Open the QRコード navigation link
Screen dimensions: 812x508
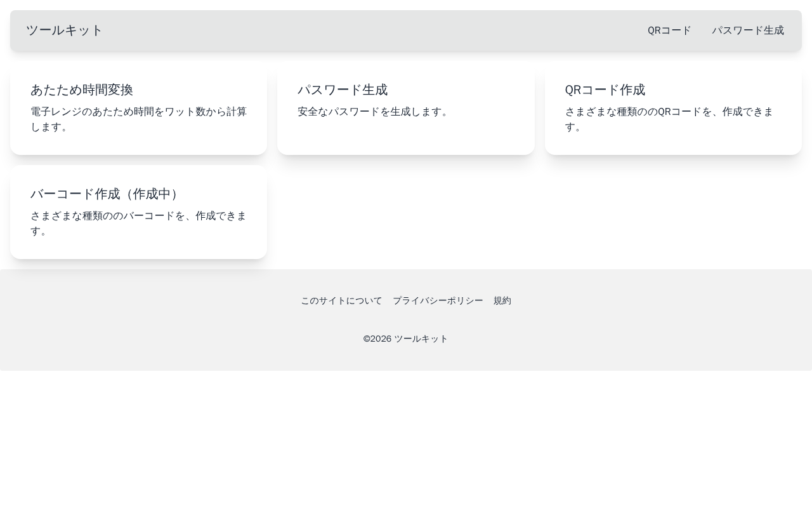click(x=669, y=30)
